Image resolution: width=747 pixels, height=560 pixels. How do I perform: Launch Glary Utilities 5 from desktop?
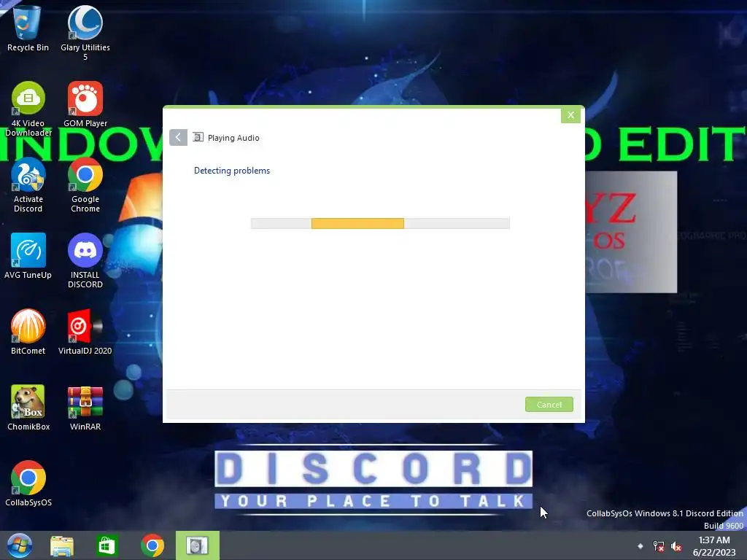(x=85, y=32)
